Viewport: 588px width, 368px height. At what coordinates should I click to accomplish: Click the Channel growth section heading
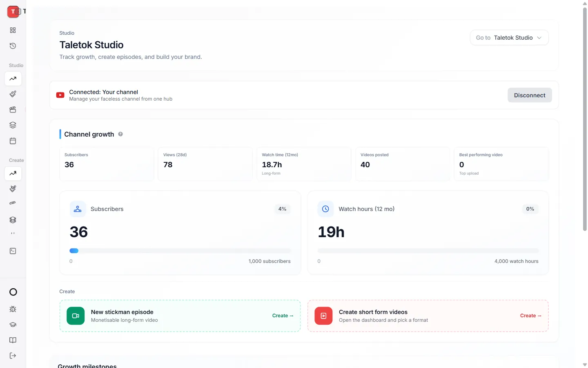click(89, 134)
